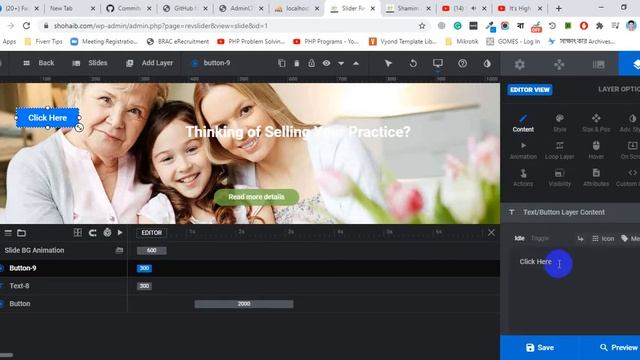The height and width of the screenshot is (360, 640).
Task: Click the EDITOR VIEW badge
Action: (x=530, y=90)
